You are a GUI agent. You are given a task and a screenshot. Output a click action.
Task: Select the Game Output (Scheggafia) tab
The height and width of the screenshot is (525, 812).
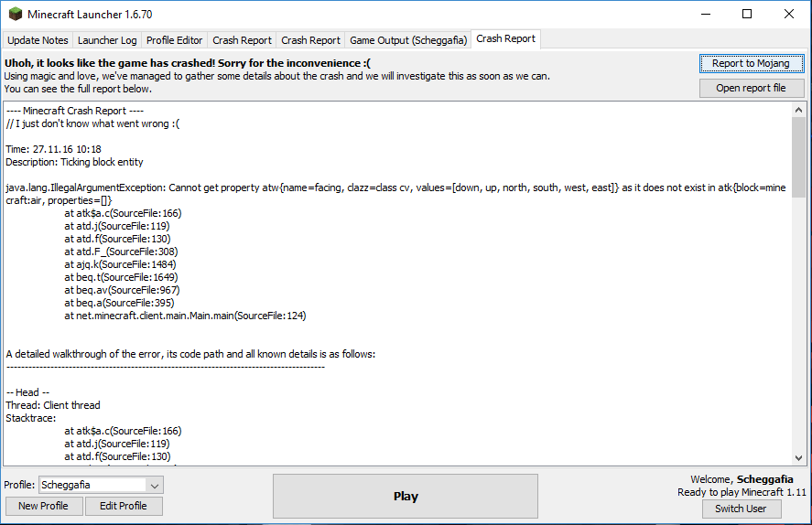tap(408, 40)
